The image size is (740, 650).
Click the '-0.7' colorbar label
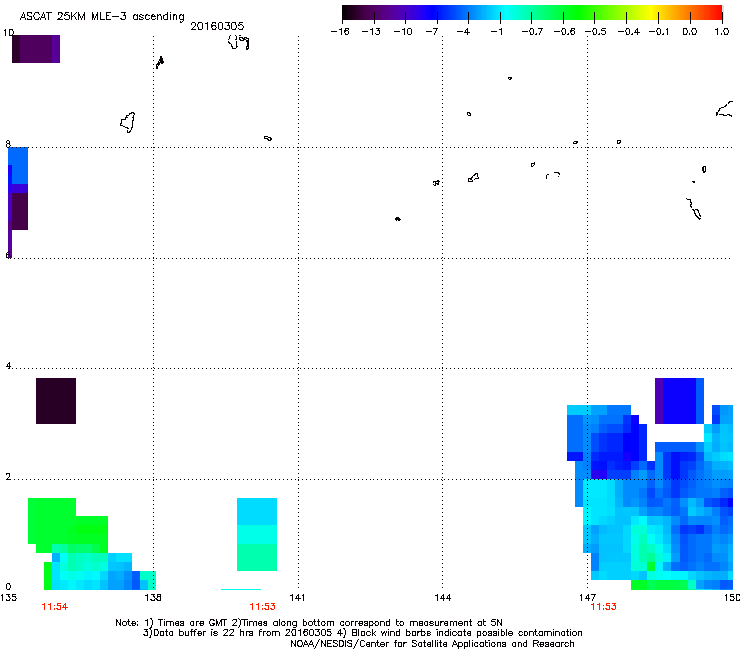(532, 32)
